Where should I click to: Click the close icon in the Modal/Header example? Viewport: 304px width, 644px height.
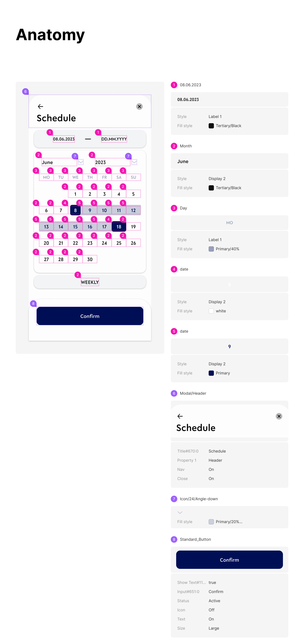(279, 416)
